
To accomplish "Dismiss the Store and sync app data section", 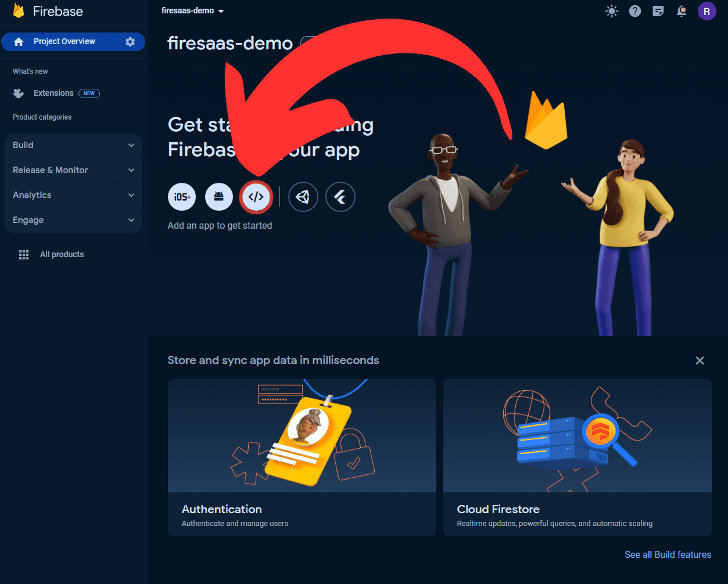I will click(700, 361).
